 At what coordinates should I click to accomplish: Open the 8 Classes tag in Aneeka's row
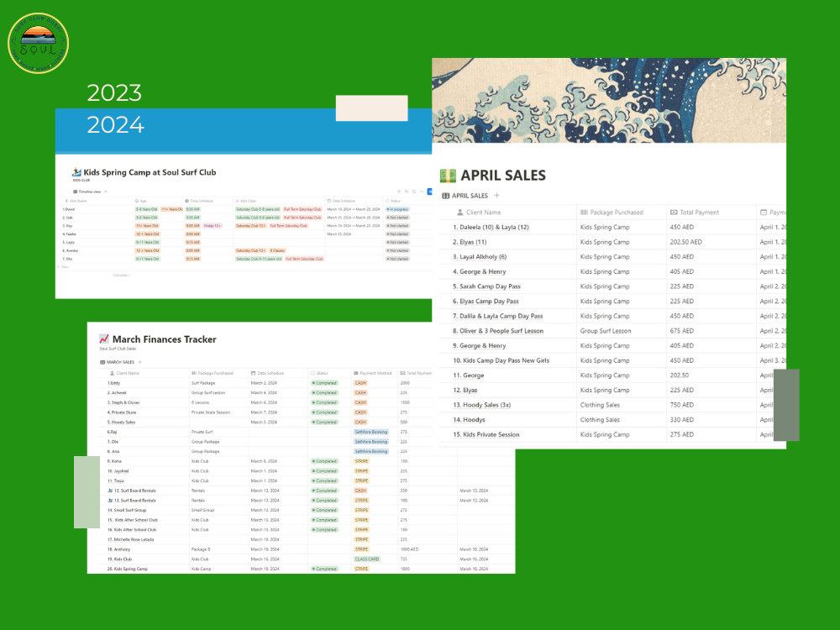click(277, 250)
